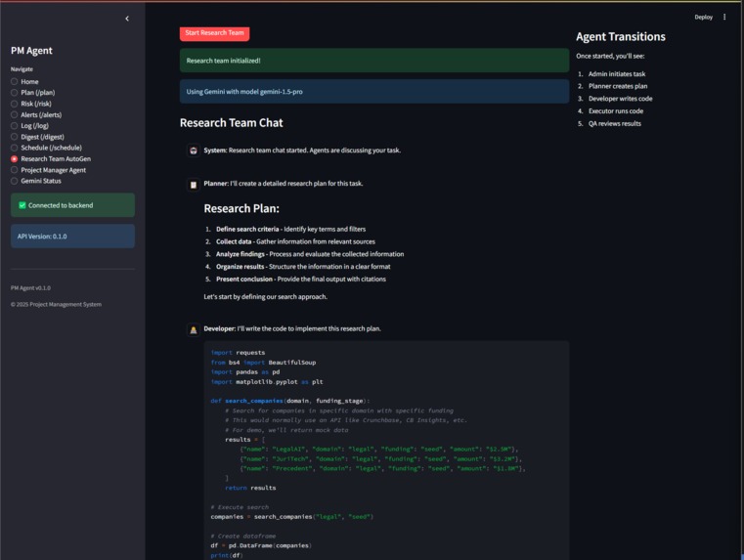Screen dimensions: 744x560
Task: Click the Deploy button
Action: 703,17
